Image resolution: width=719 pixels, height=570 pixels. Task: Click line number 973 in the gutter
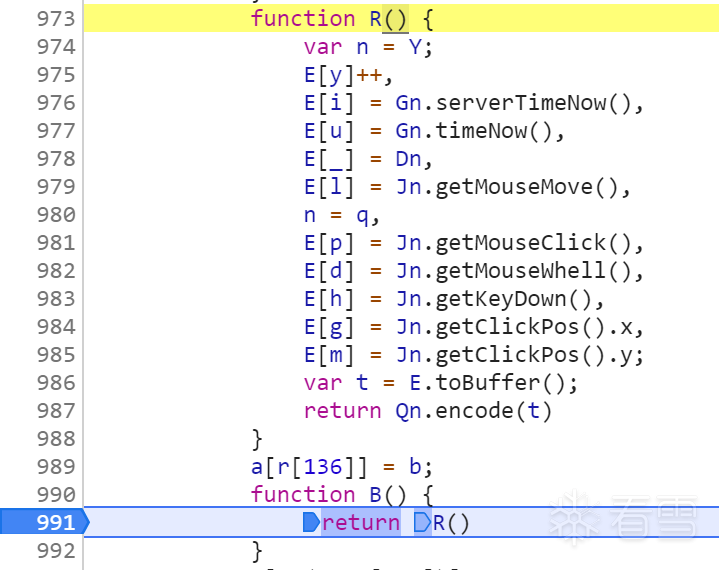(56, 19)
